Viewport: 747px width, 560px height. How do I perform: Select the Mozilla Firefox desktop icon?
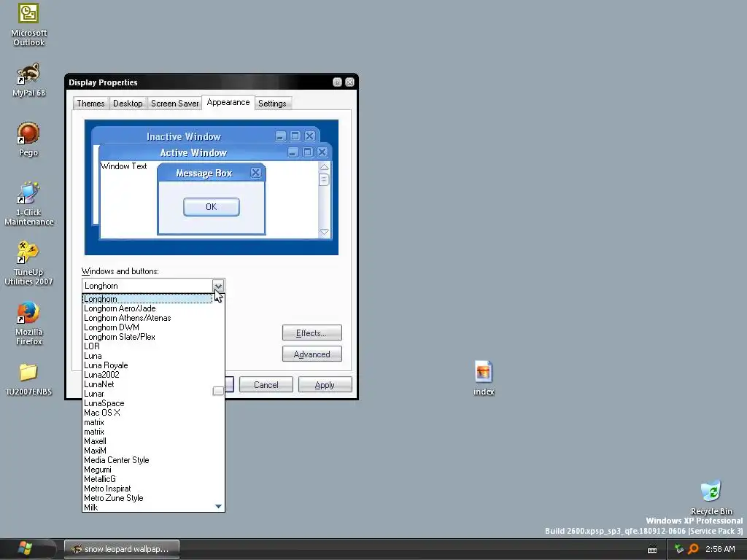click(x=28, y=323)
